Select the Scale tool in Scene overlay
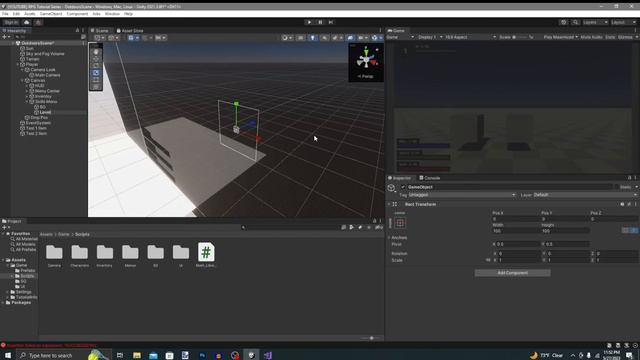640x360 pixels. (x=96, y=73)
